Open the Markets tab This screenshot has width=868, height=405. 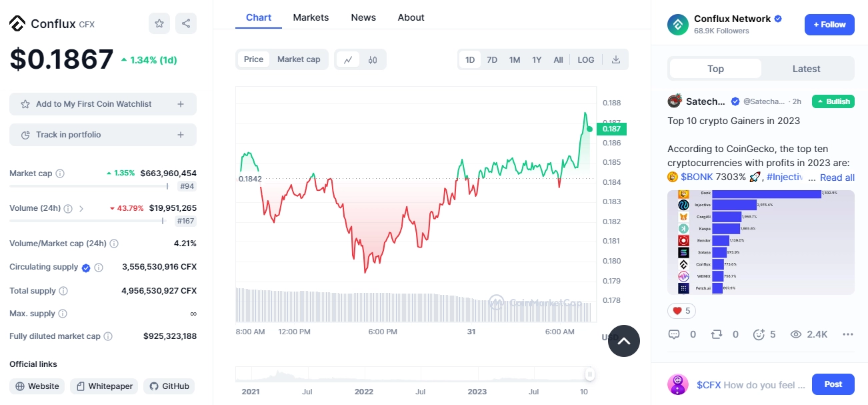(x=311, y=17)
